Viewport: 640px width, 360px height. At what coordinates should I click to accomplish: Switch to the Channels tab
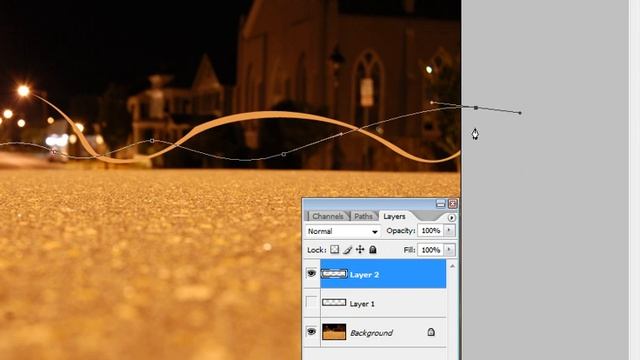327,216
